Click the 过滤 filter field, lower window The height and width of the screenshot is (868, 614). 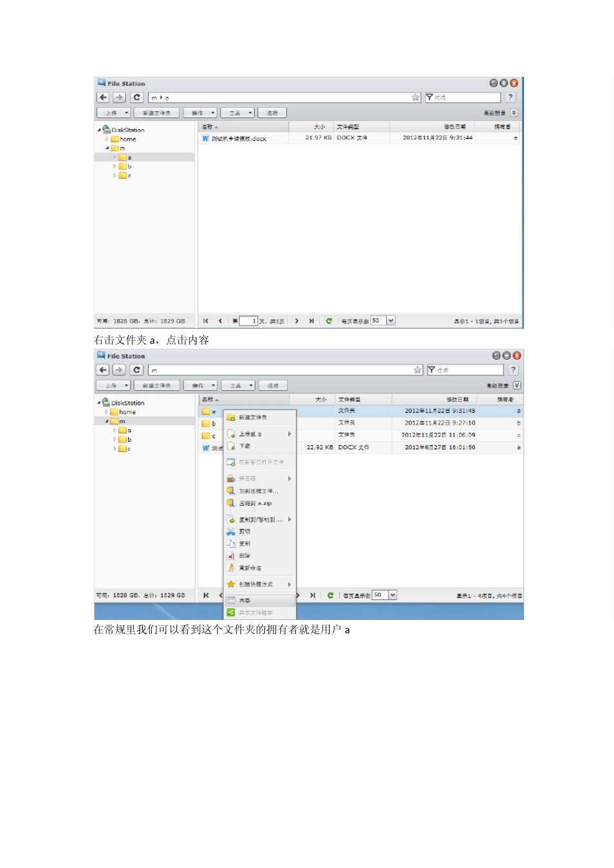pyautogui.click(x=465, y=370)
